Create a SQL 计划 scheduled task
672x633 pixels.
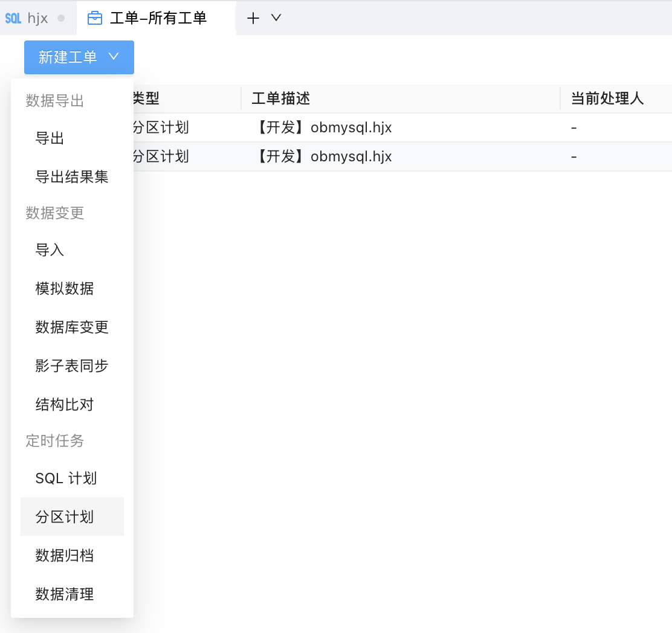[x=66, y=478]
